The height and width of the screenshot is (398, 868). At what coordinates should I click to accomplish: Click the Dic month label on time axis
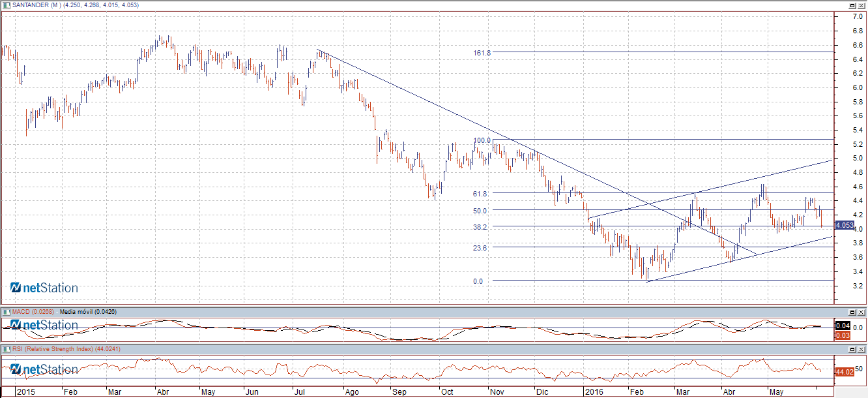tap(542, 392)
